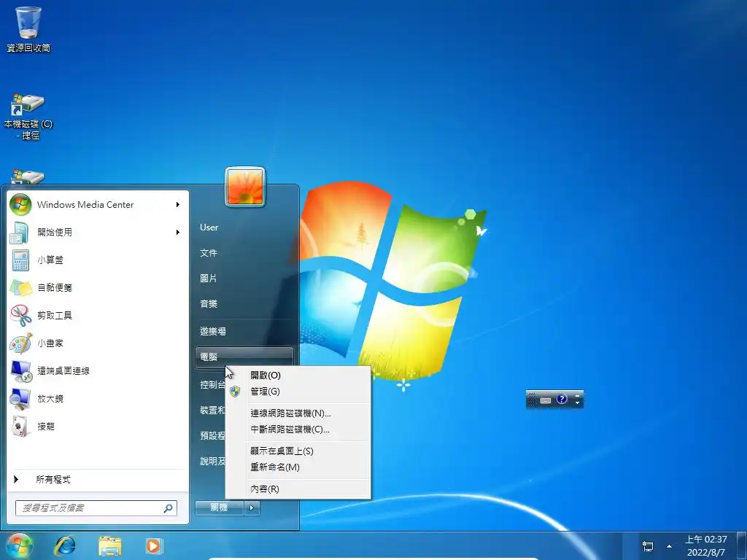This screenshot has height=560, width=747.
Task: Open the User folder link
Action: pyautogui.click(x=209, y=227)
